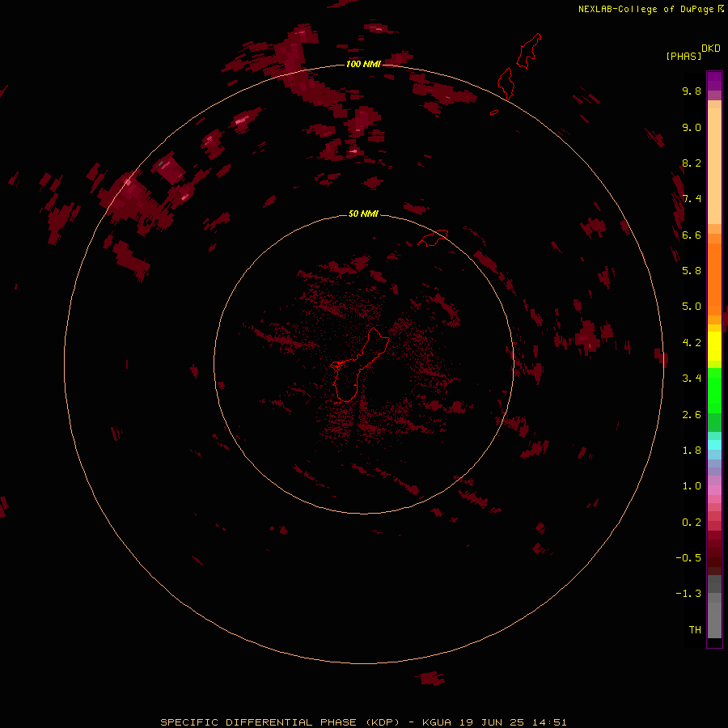Click the 50 NMI range ring label

pos(363,214)
